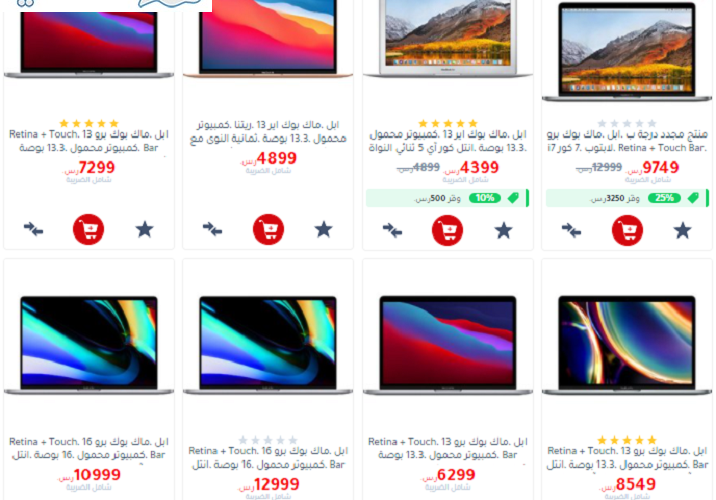Compare the 7299 MacBook Pro using arrows icon
The height and width of the screenshot is (500, 716).
point(33,229)
